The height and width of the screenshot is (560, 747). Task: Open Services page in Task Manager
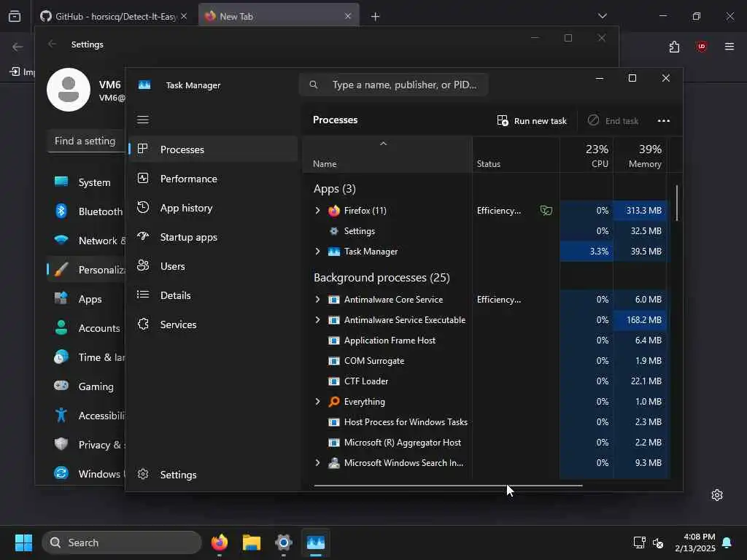tap(213, 324)
